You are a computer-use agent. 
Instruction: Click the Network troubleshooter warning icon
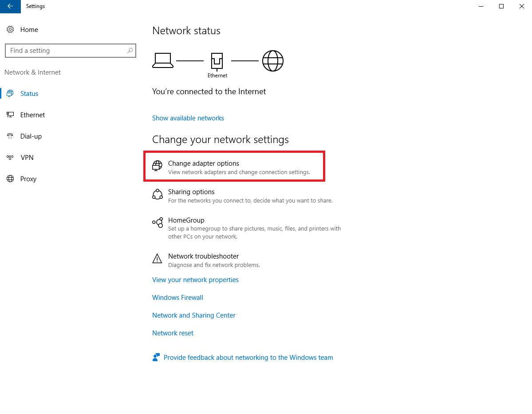point(158,259)
